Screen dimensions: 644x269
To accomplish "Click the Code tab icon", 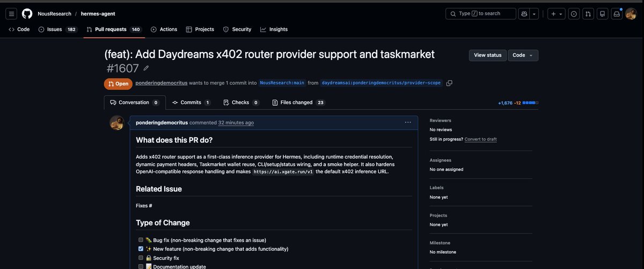I will (x=11, y=30).
